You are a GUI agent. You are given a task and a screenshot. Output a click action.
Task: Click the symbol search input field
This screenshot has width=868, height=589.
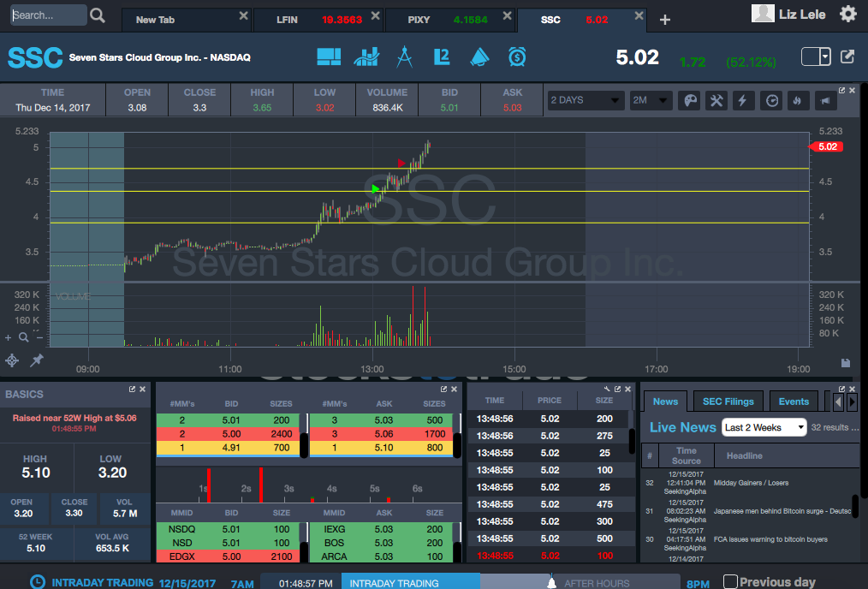(48, 15)
